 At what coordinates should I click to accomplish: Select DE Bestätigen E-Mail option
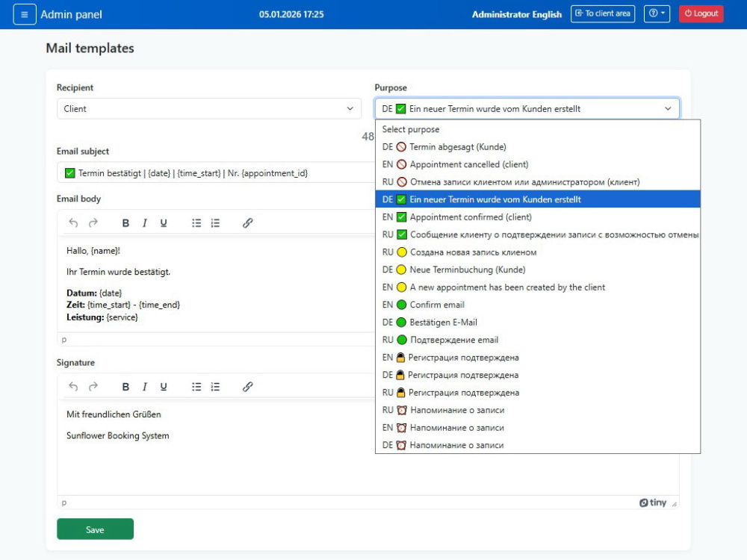point(537,323)
